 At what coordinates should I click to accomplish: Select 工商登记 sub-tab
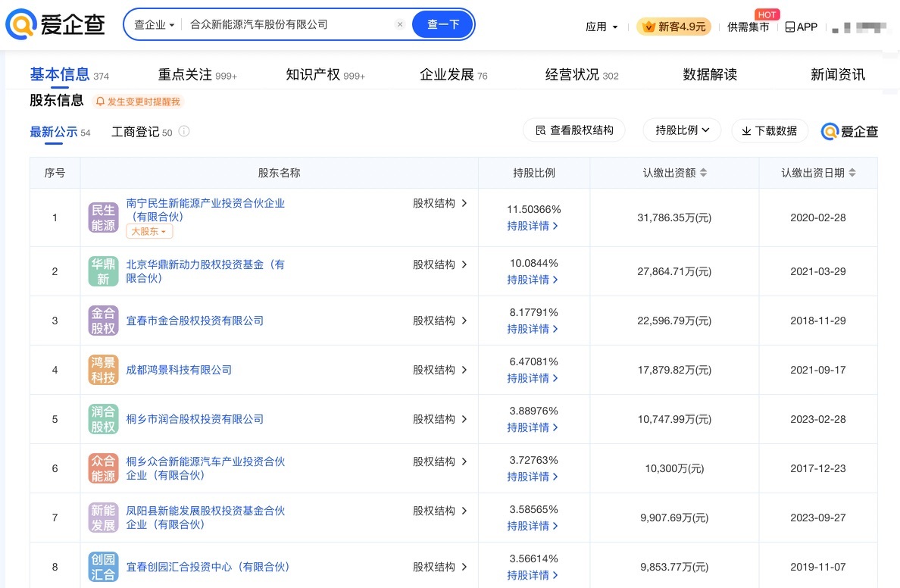pyautogui.click(x=142, y=132)
